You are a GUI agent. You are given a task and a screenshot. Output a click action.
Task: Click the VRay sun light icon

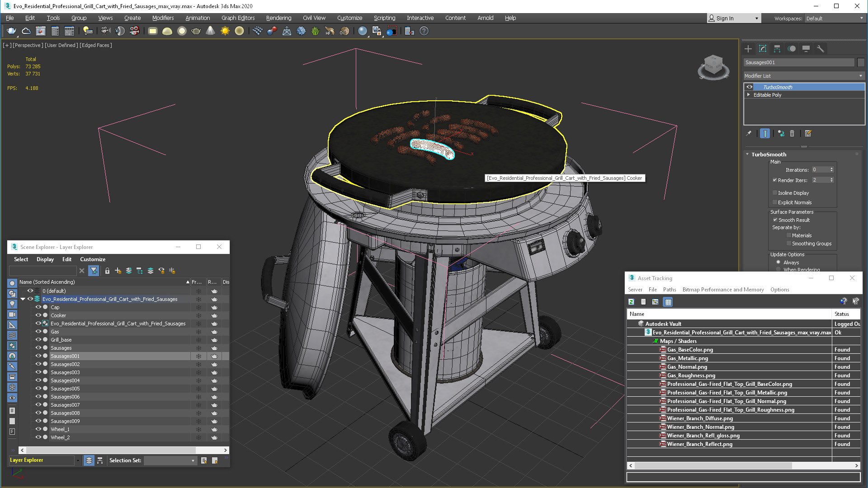pos(225,31)
